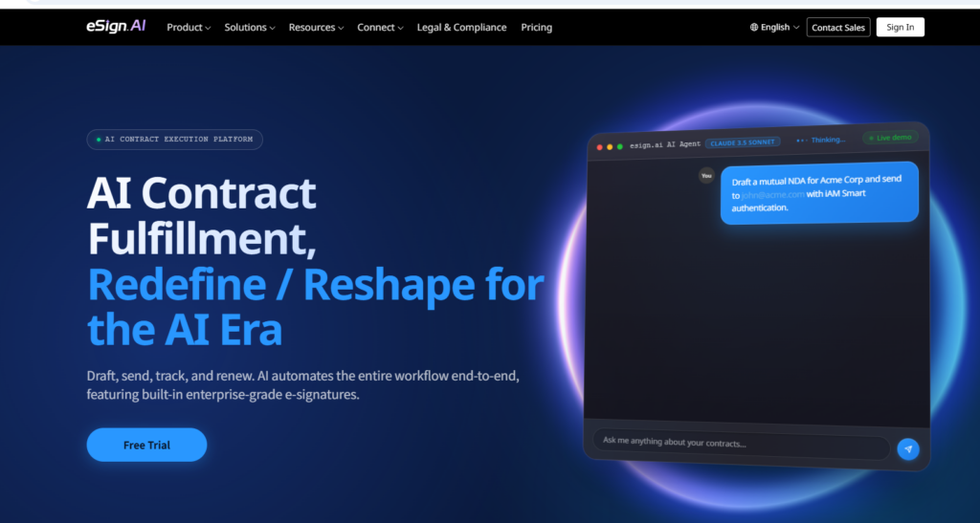The height and width of the screenshot is (523, 980).
Task: Click the globe language icon
Action: [754, 27]
